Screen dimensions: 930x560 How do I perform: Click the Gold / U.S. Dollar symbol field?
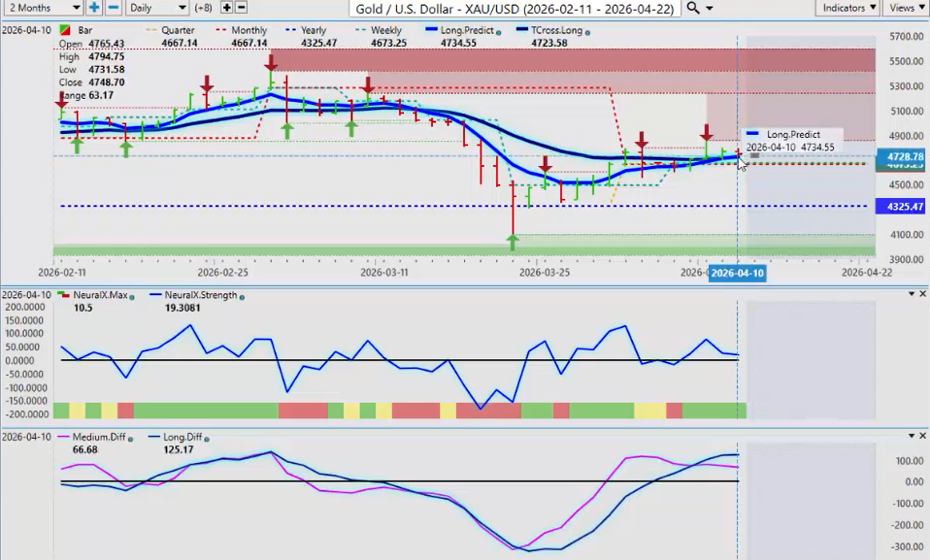tap(515, 8)
